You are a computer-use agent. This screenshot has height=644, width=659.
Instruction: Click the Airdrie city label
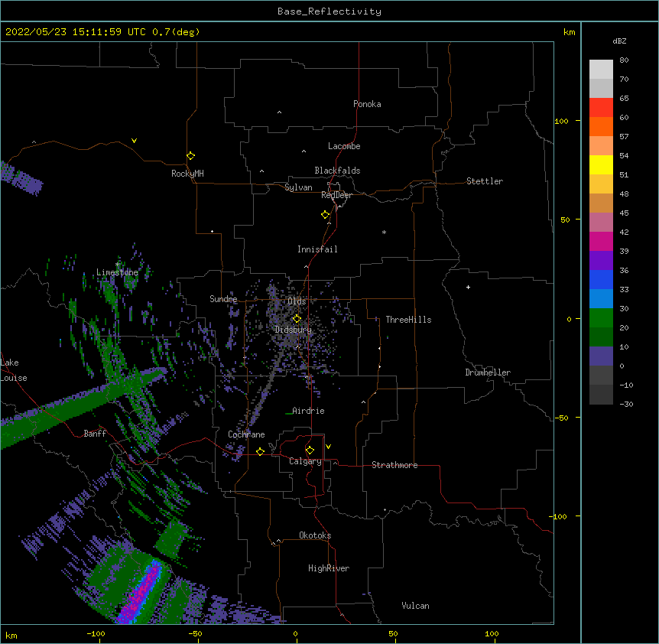click(x=308, y=411)
